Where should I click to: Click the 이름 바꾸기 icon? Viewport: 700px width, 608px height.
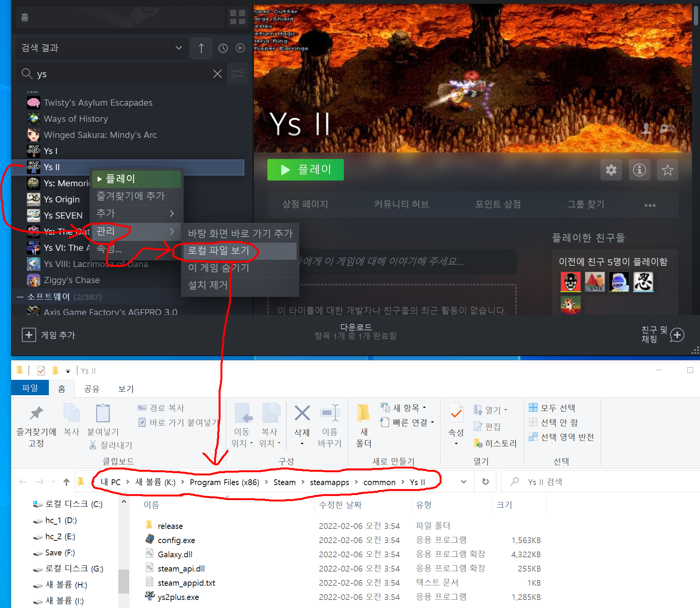[x=330, y=413]
